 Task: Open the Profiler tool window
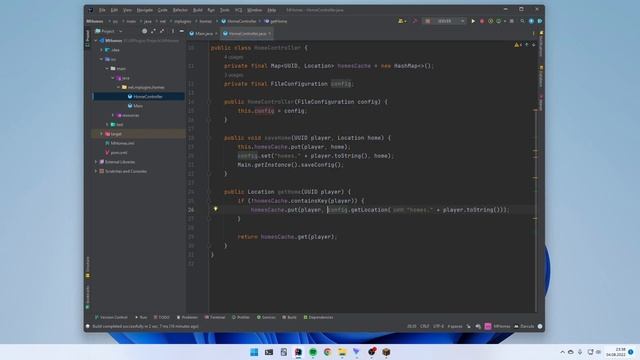coord(241,317)
